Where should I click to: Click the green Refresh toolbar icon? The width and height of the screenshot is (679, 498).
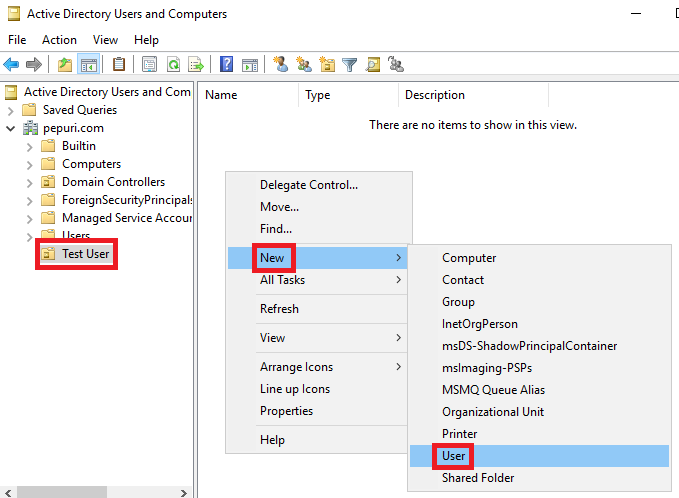click(x=173, y=65)
